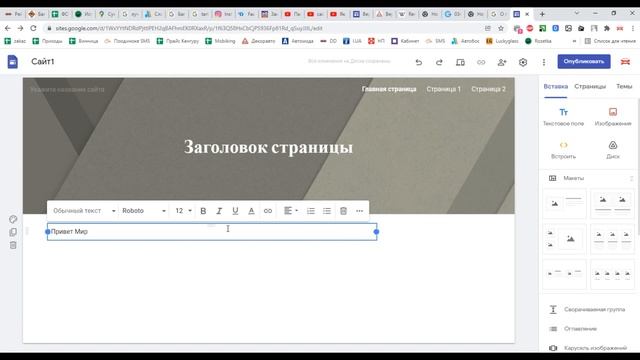Viewport: 640px width, 360px height.
Task: Duplicate the section using copy icon
Action: point(13,232)
